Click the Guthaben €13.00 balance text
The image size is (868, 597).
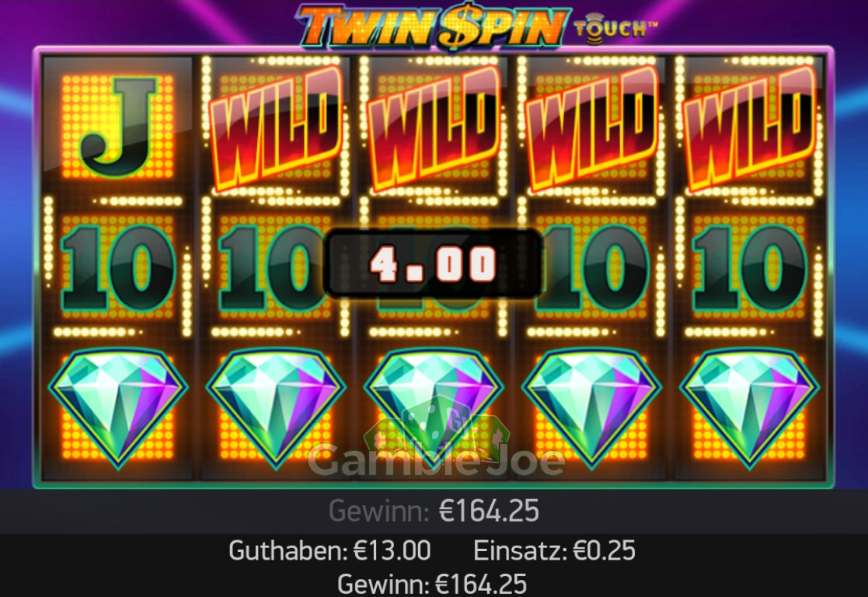[x=329, y=550]
